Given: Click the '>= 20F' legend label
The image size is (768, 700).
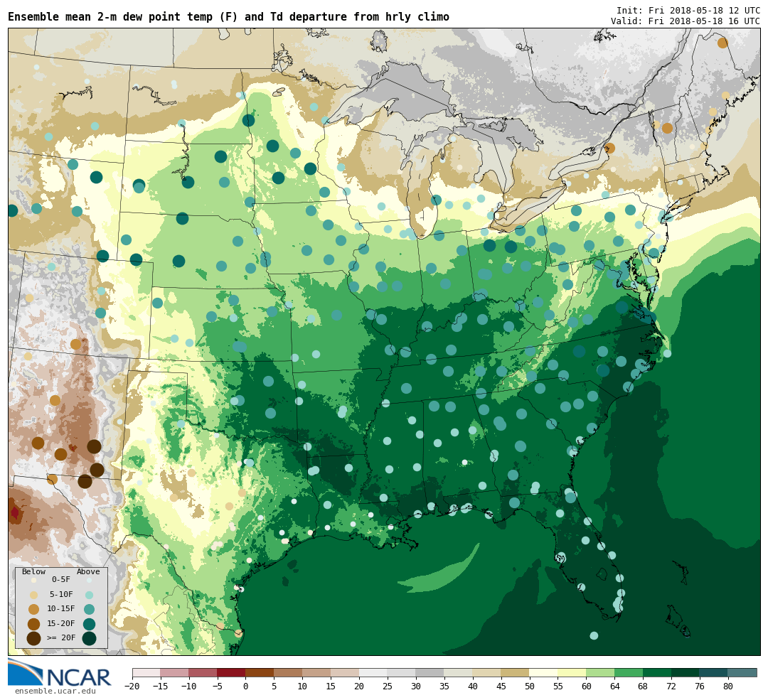Looking at the screenshot, I should click(x=61, y=638).
